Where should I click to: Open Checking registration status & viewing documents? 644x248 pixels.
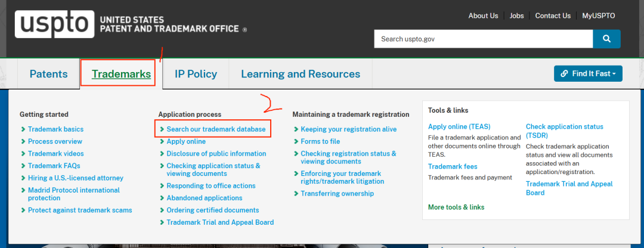349,157
